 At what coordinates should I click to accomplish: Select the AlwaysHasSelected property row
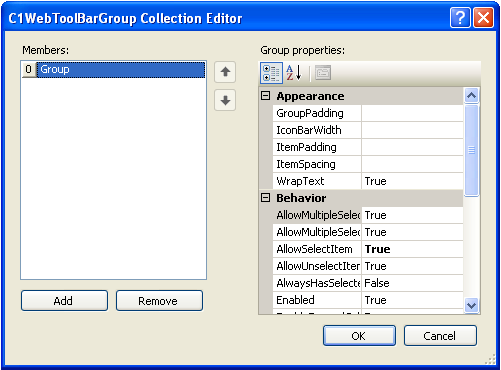click(x=317, y=283)
